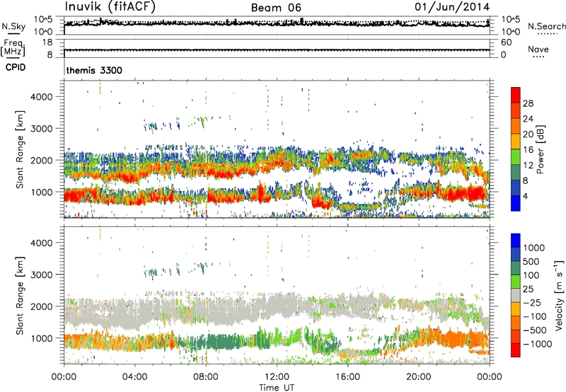Click the "28" label on power color bar
The image size is (566, 392).
[528, 103]
